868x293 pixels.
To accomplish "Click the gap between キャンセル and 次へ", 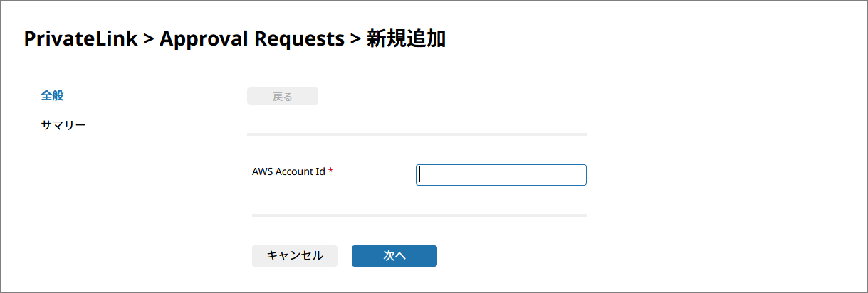I will click(345, 256).
